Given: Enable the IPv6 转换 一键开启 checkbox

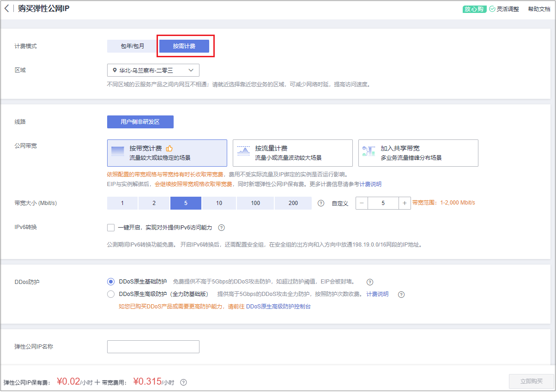Looking at the screenshot, I should (110, 228).
